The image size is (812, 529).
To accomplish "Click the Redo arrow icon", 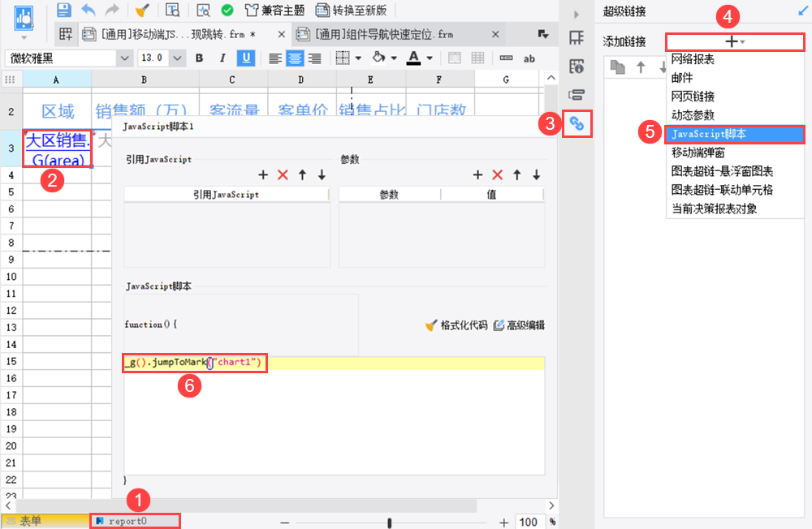I will [112, 10].
